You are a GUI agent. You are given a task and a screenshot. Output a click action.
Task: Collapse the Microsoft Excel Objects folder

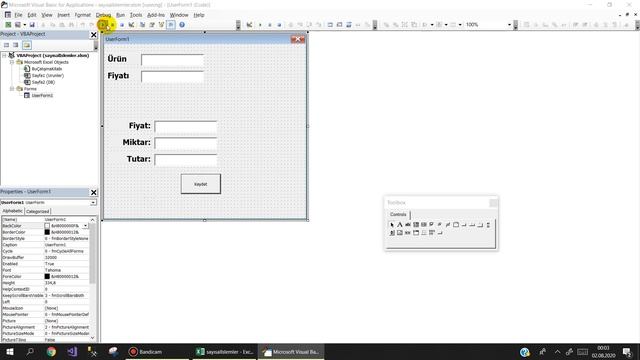[x=12, y=62]
